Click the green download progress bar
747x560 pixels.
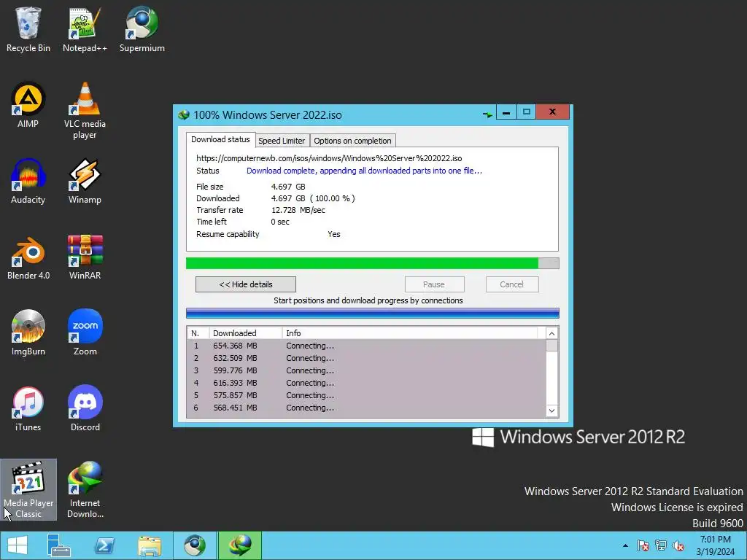pos(372,263)
